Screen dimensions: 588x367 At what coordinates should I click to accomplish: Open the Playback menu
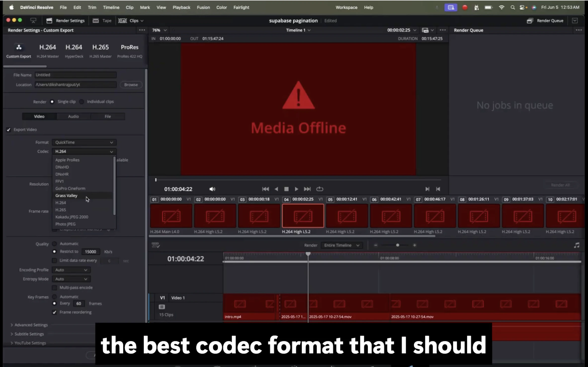[x=181, y=7]
